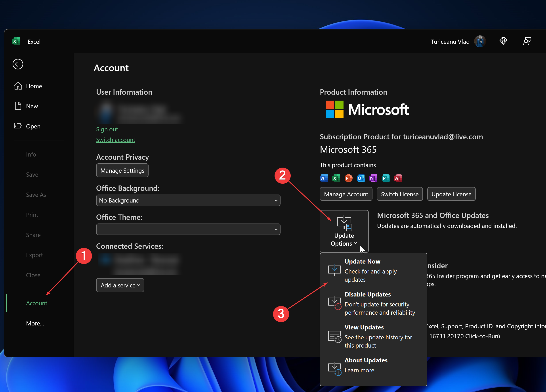
Task: Click the feedback person icon in title bar
Action: [x=527, y=41]
